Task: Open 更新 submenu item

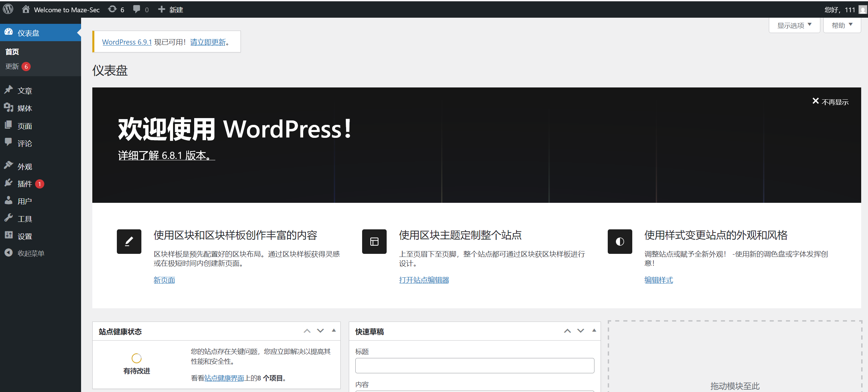Action: click(x=12, y=66)
